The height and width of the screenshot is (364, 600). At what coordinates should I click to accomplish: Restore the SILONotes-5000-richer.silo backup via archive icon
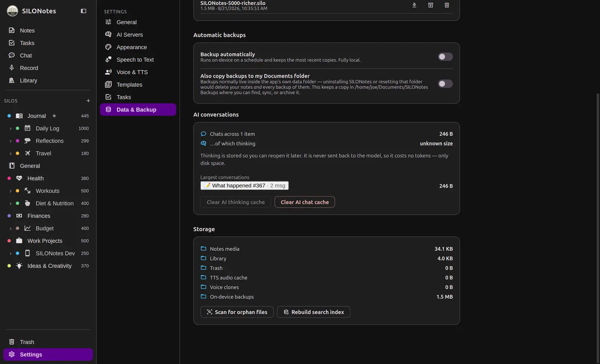(x=430, y=5)
